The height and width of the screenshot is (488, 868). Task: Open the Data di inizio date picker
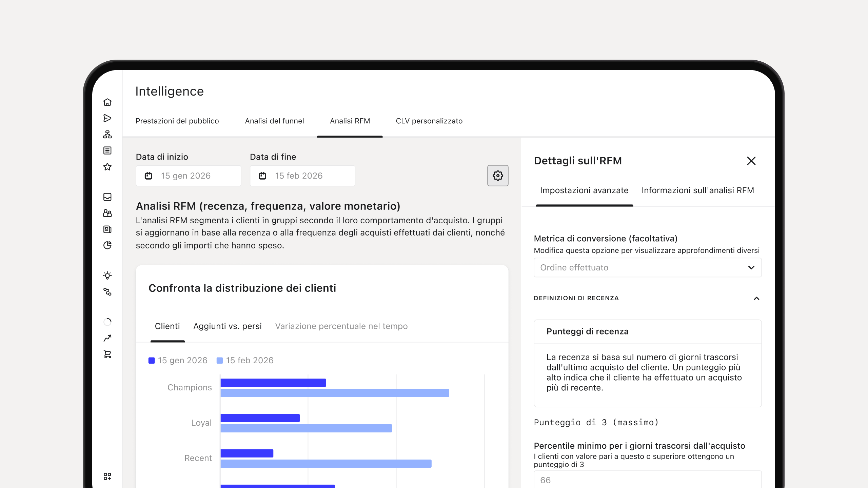click(189, 176)
